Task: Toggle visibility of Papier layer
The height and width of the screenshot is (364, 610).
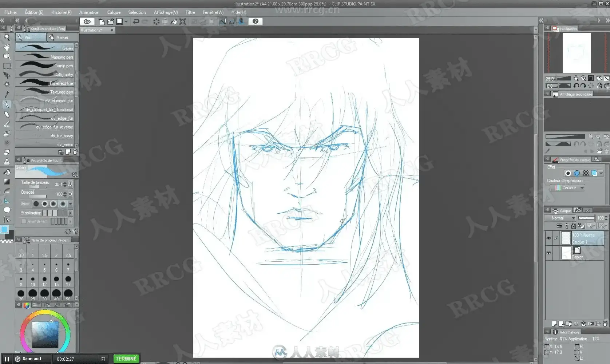Action: pyautogui.click(x=548, y=253)
